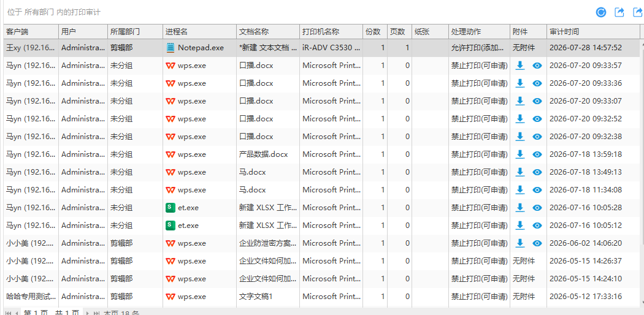
Task: Sort by the 份数 column header
Action: (x=375, y=32)
